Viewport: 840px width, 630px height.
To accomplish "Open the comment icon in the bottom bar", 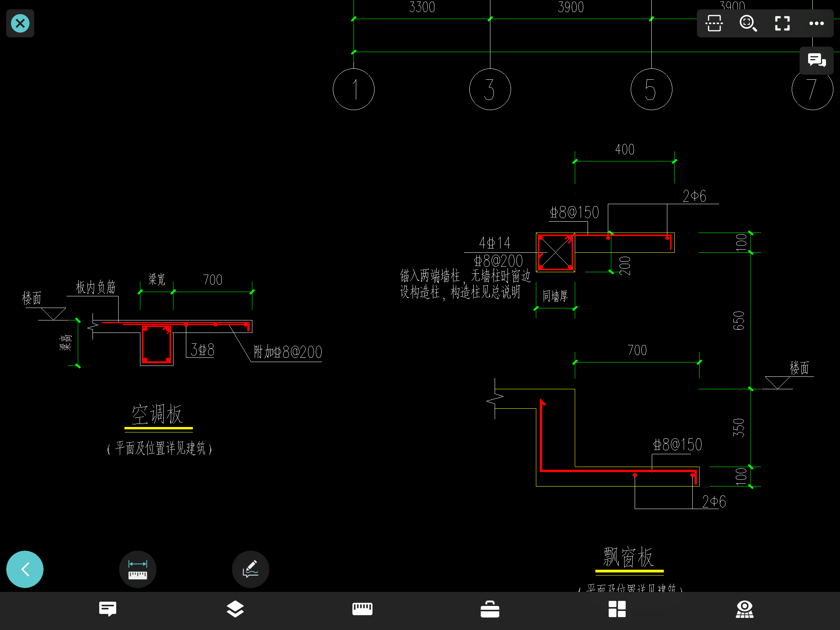I will tap(108, 609).
